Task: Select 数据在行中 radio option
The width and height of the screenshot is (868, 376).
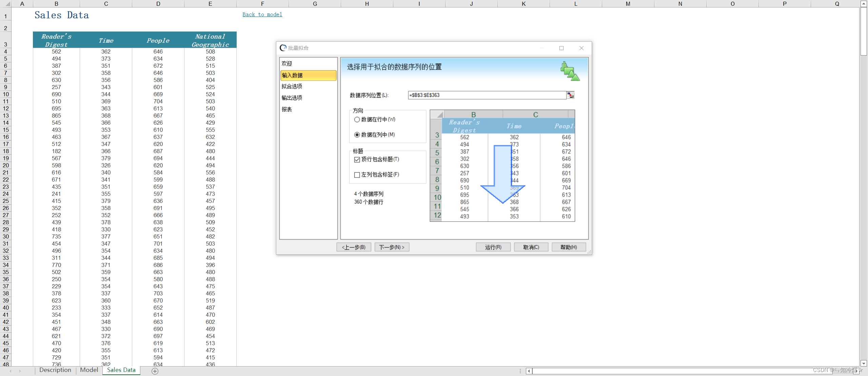Action: [357, 120]
